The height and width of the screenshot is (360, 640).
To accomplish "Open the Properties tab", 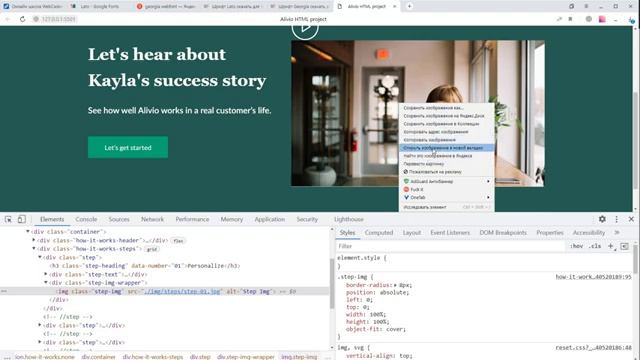I will tap(550, 232).
